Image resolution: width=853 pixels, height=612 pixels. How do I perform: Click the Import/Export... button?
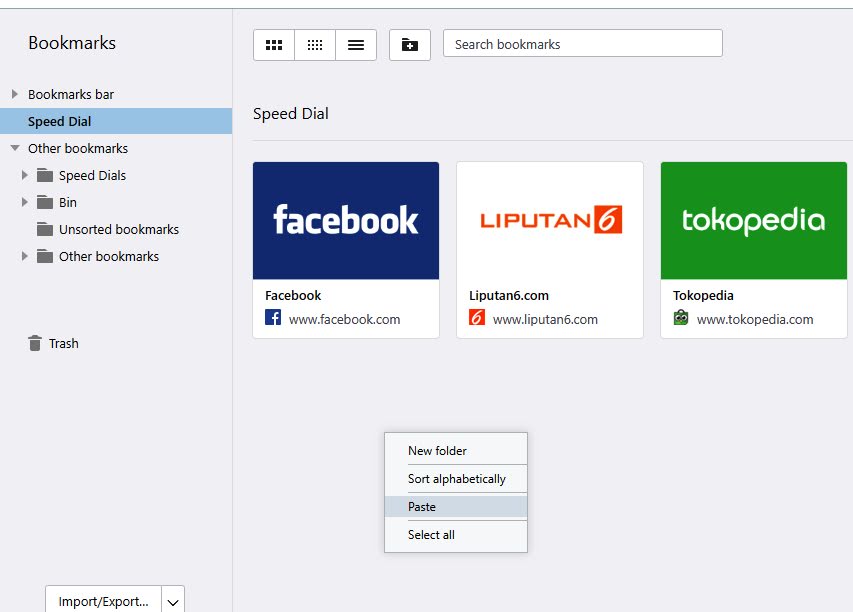pos(103,601)
